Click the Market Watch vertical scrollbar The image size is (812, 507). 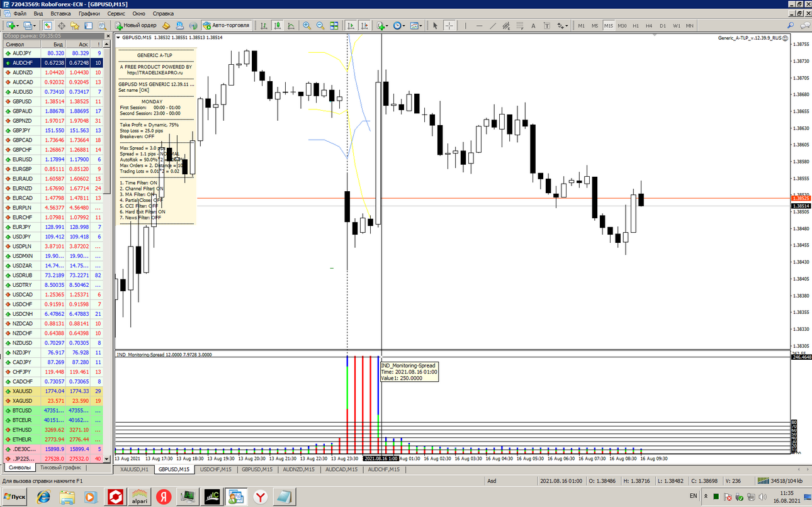click(x=108, y=252)
